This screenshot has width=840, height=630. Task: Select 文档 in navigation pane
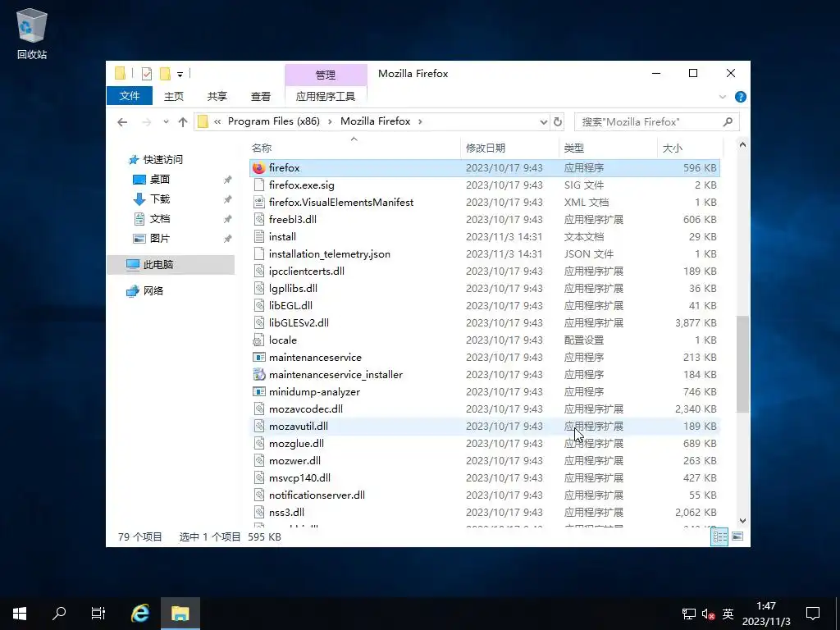(x=160, y=218)
